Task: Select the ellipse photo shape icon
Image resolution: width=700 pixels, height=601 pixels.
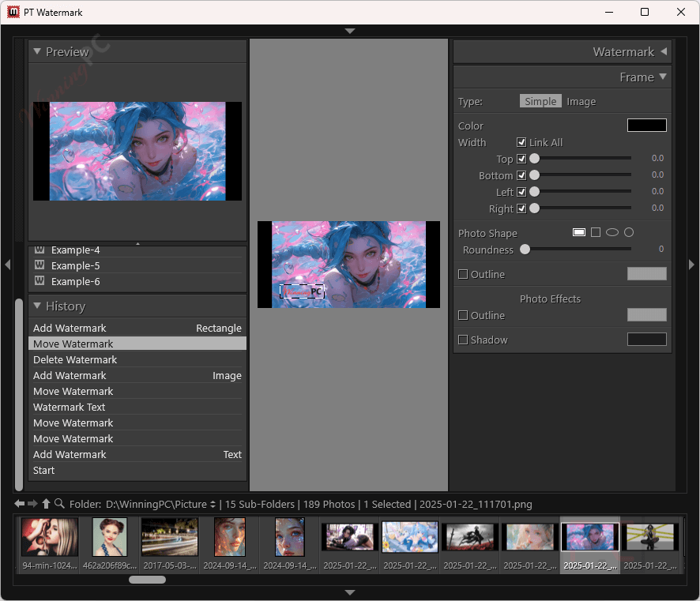Action: click(612, 232)
